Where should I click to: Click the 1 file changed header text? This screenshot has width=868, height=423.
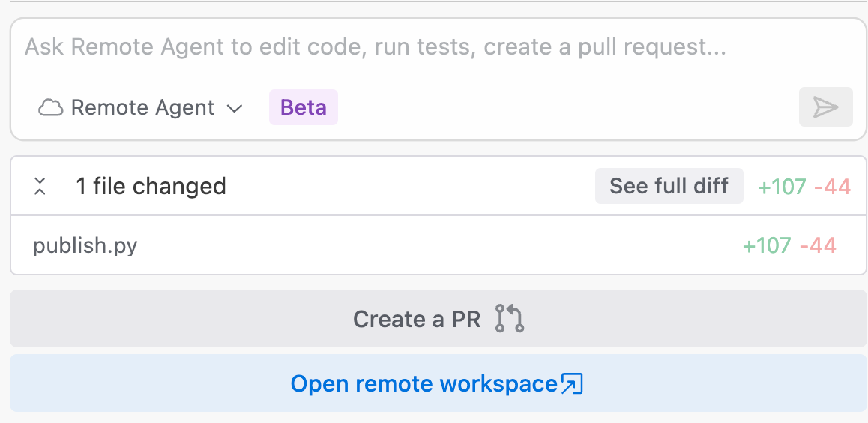(x=151, y=186)
